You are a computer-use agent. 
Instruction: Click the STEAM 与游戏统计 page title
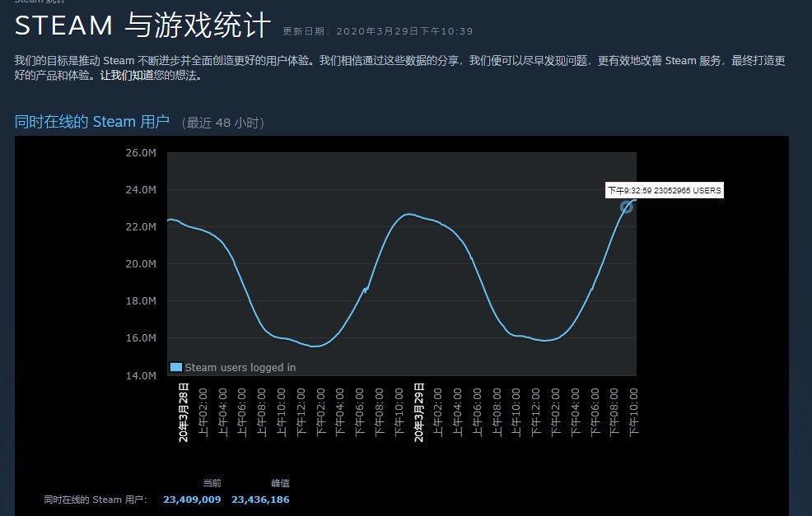coord(142,26)
